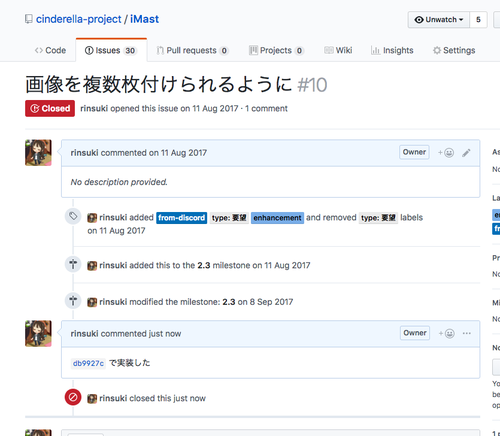This screenshot has width=500, height=436.
Task: Open the Projects tab
Action: pos(276,50)
